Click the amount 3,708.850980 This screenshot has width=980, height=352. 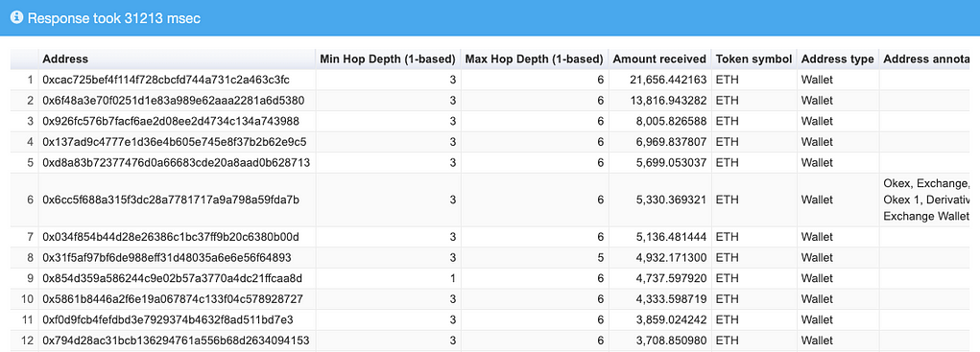click(x=672, y=340)
